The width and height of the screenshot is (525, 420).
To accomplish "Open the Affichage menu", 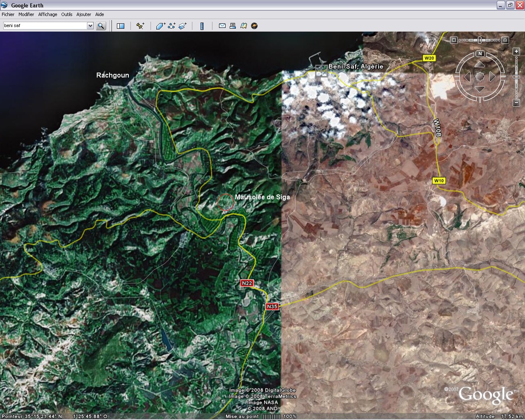I will coord(48,14).
